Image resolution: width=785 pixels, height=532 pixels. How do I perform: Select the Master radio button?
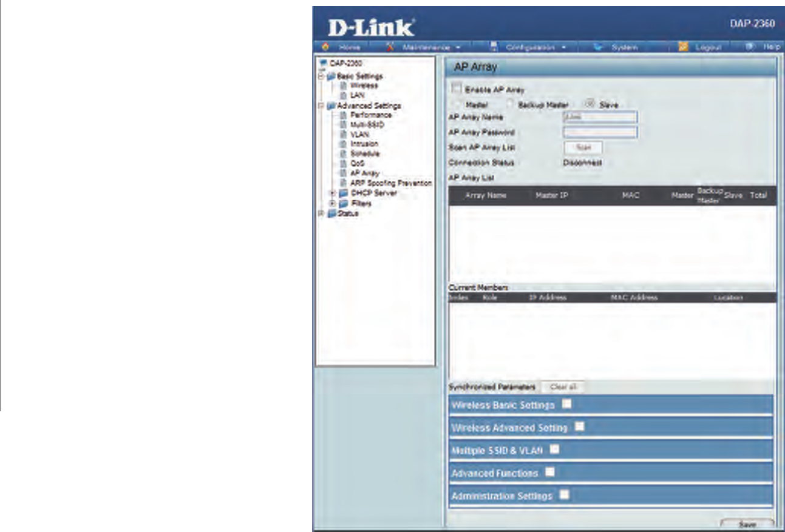point(457,104)
